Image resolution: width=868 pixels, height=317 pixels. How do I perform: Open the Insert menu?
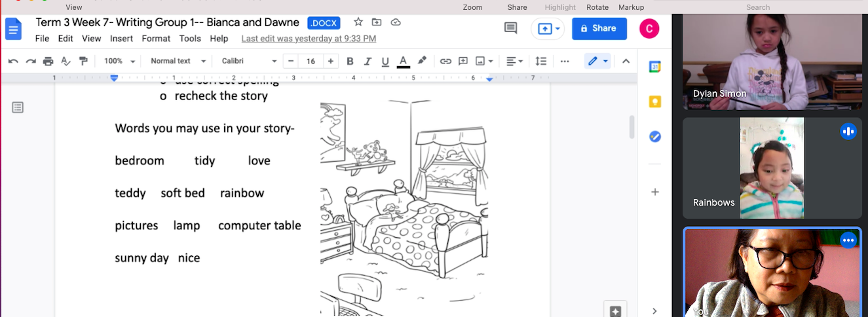pyautogui.click(x=122, y=39)
